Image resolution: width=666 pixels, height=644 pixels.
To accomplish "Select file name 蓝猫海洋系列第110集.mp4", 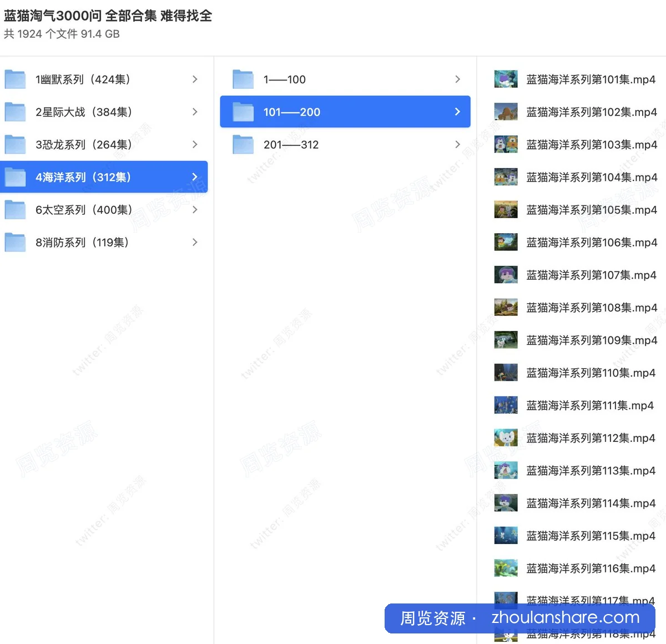I will tap(591, 373).
